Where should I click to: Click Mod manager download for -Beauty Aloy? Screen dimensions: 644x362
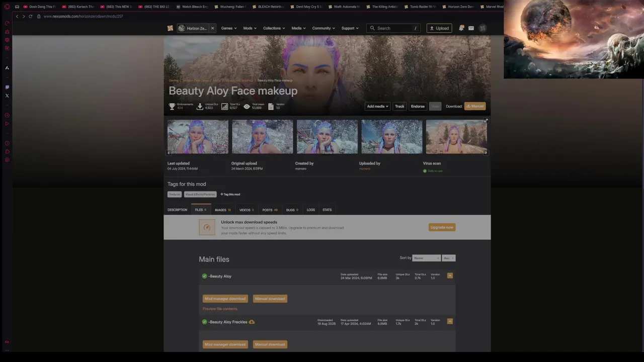pyautogui.click(x=225, y=299)
